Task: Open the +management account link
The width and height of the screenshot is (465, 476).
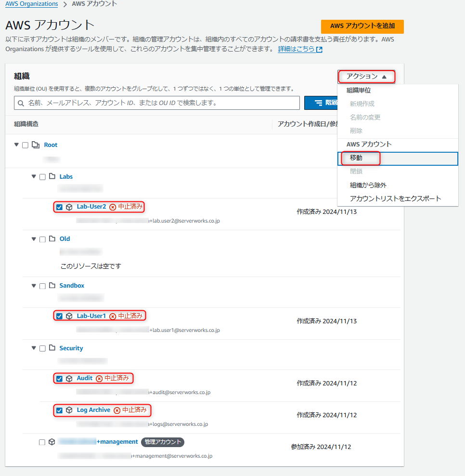Action: tap(98, 442)
